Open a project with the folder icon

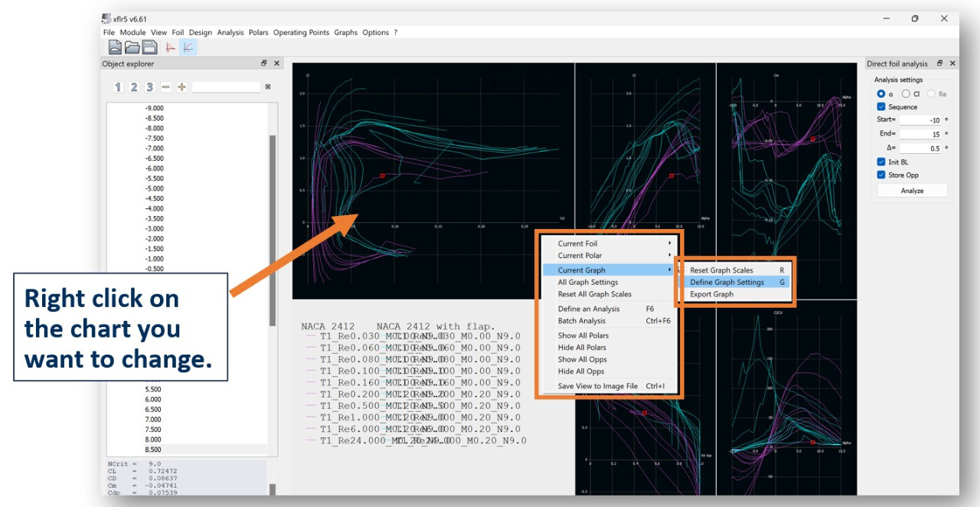(132, 47)
